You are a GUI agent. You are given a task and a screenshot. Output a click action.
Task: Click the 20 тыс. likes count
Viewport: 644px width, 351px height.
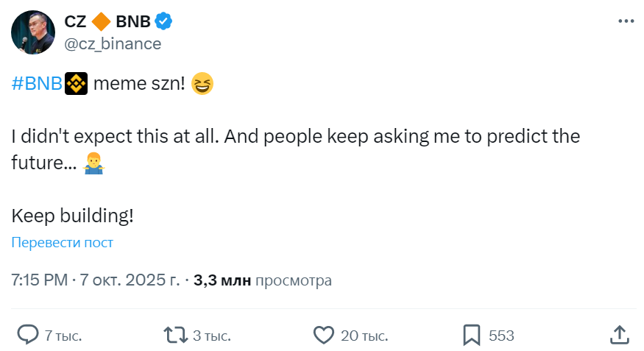point(364,336)
